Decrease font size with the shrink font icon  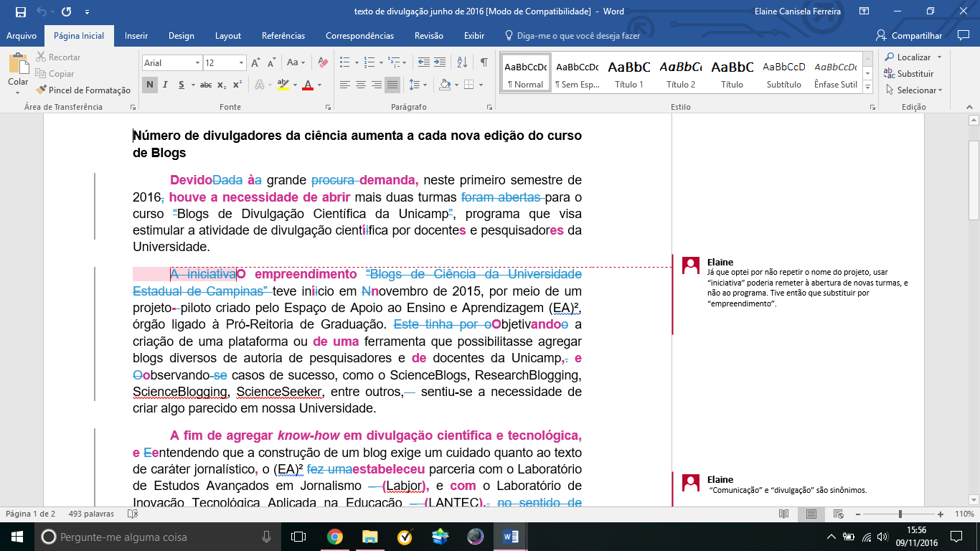[x=271, y=62]
